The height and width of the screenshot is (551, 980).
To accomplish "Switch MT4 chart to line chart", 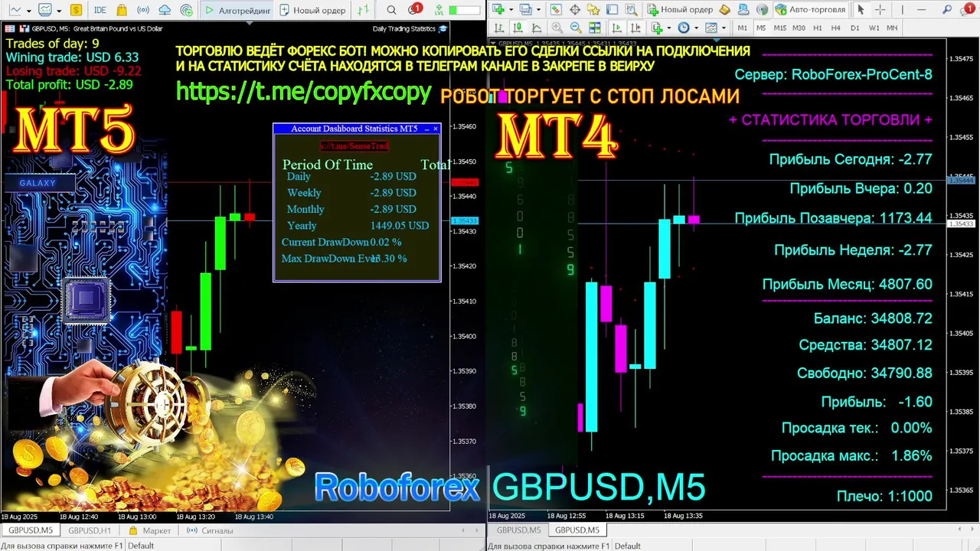I will point(536,28).
